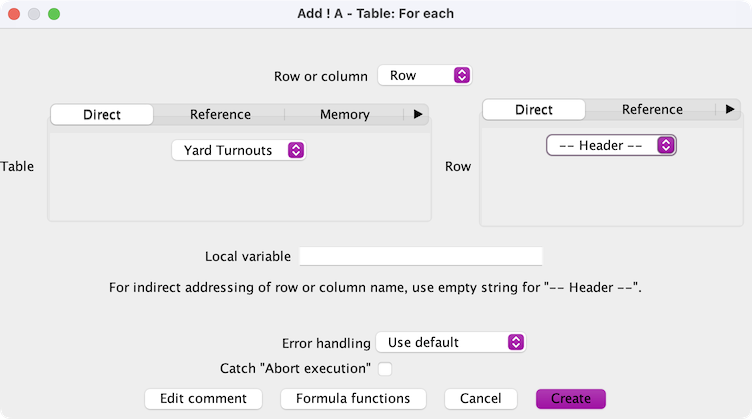Open the Header row dropdown
752x419 pixels.
[611, 146]
